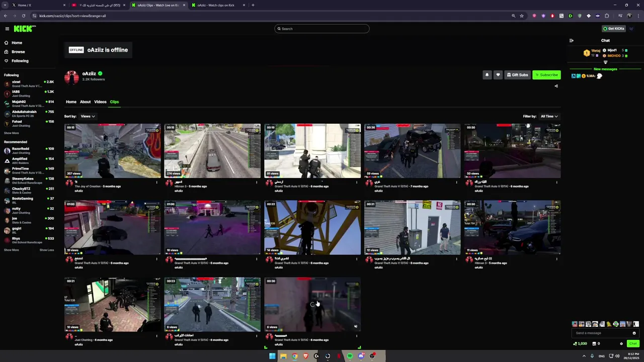Viewport: 644px width, 362px height.
Task: Open Majah92 channel in Following list
Action: tap(29, 104)
